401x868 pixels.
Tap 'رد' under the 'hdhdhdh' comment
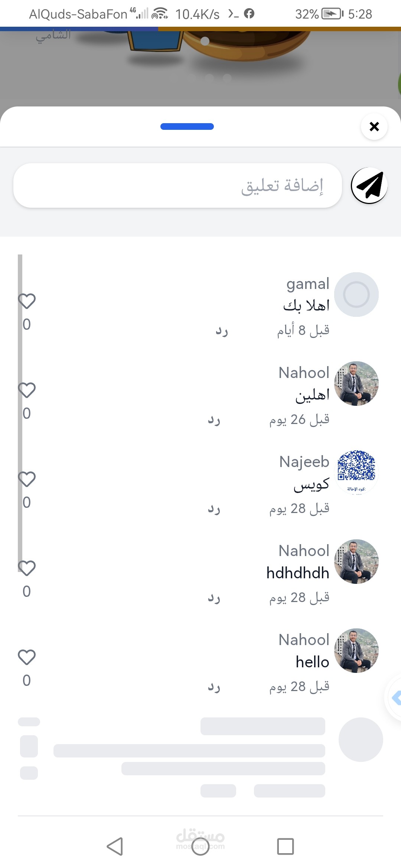pyautogui.click(x=214, y=598)
